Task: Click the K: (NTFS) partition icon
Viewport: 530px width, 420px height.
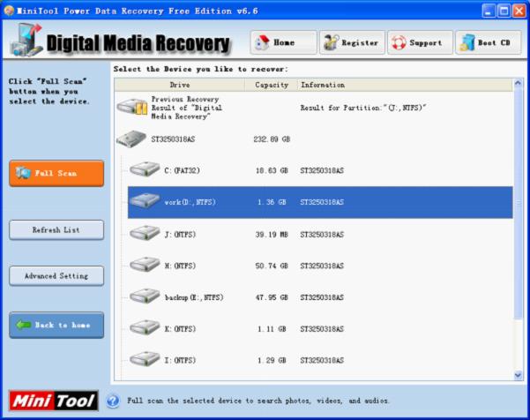Action: click(x=145, y=327)
